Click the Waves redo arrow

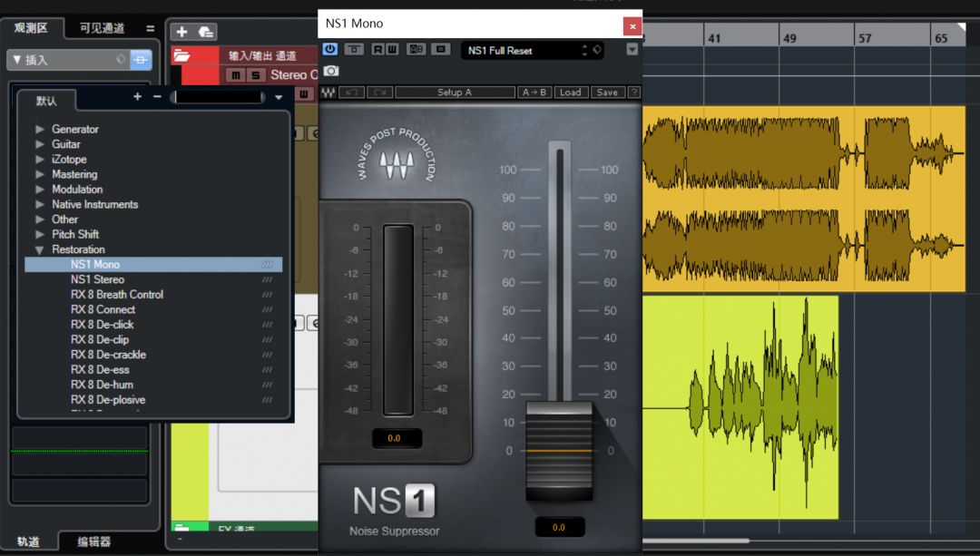[379, 93]
